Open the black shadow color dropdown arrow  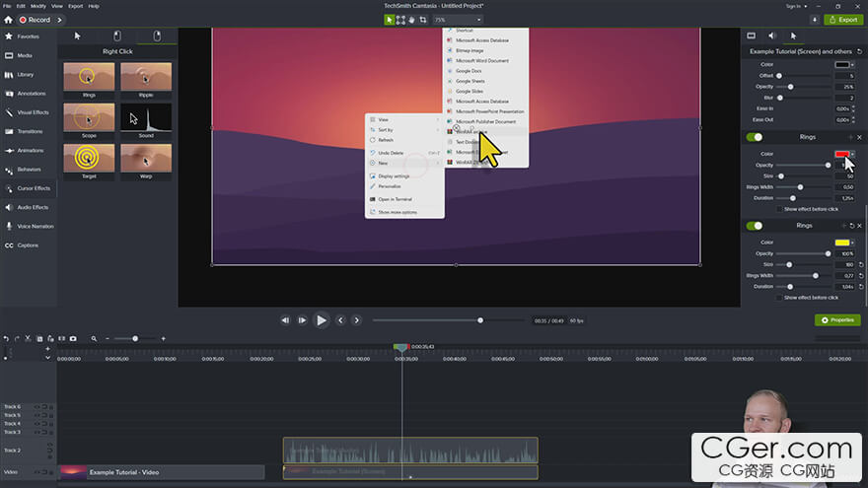click(852, 65)
